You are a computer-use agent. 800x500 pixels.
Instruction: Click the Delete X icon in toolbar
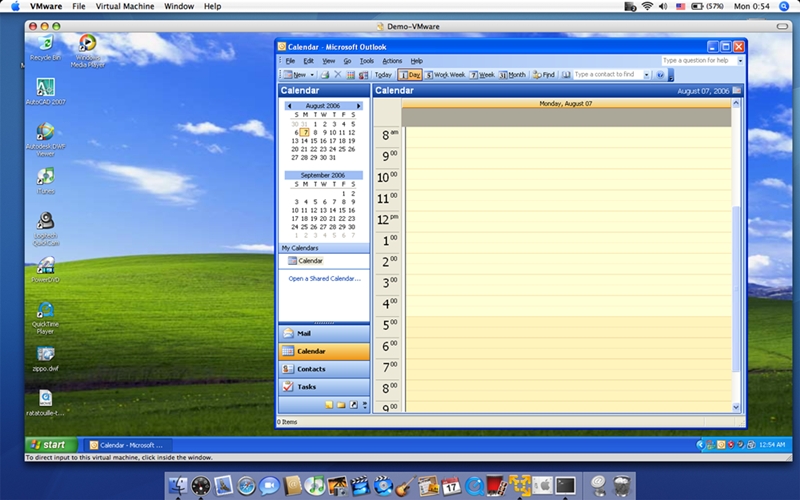pos(337,75)
